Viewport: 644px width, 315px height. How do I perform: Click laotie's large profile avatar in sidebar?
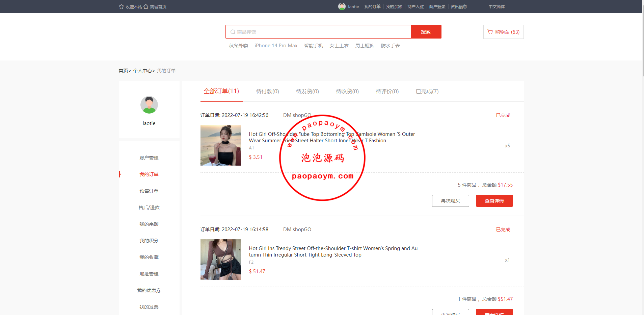(149, 105)
